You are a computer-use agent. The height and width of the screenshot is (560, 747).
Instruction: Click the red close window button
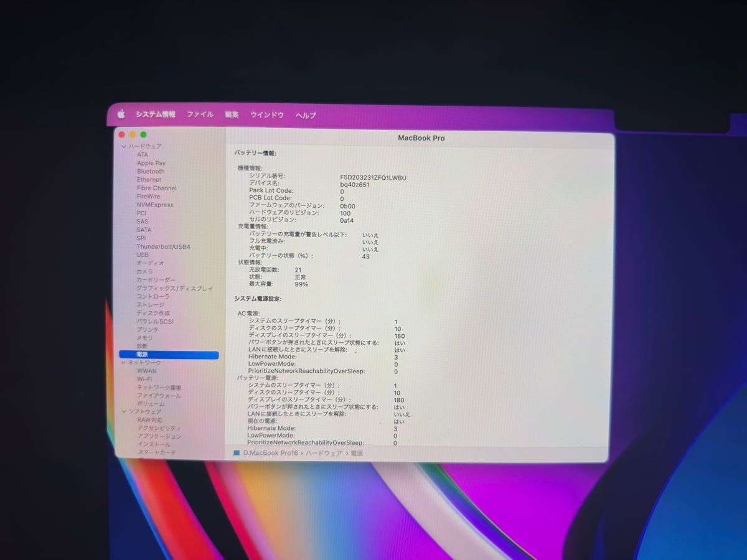pos(122,134)
